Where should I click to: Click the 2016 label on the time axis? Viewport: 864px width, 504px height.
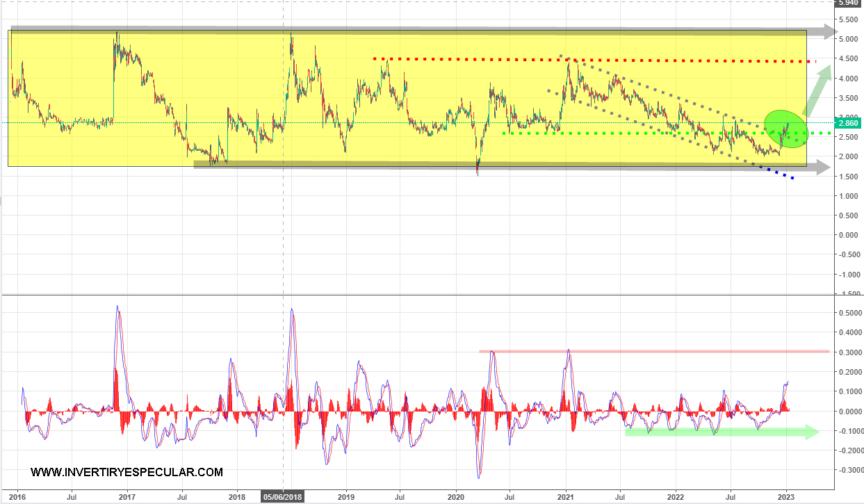[x=17, y=497]
